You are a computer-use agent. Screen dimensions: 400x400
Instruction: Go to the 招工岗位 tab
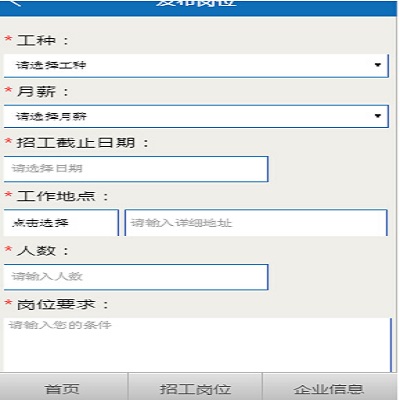[195, 387]
